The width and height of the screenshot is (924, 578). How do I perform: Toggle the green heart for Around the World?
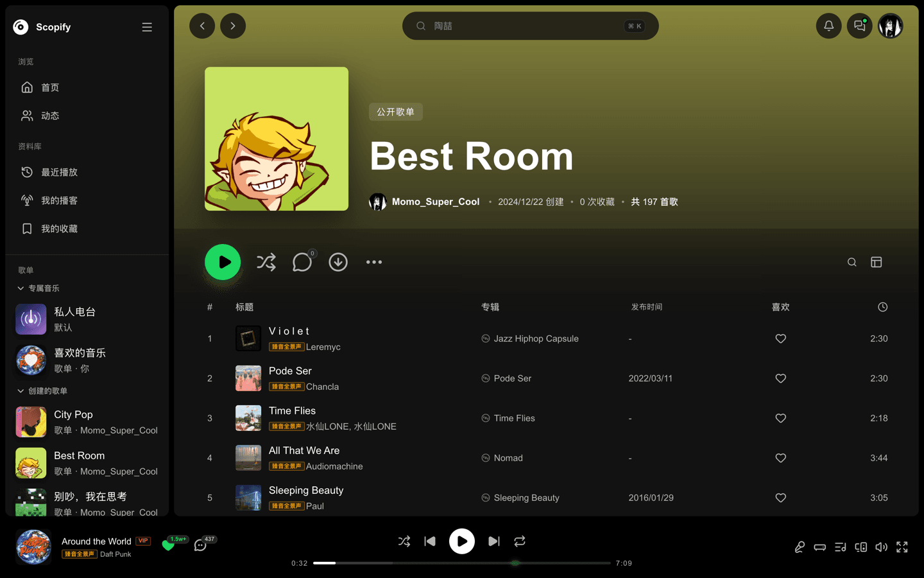(x=168, y=545)
